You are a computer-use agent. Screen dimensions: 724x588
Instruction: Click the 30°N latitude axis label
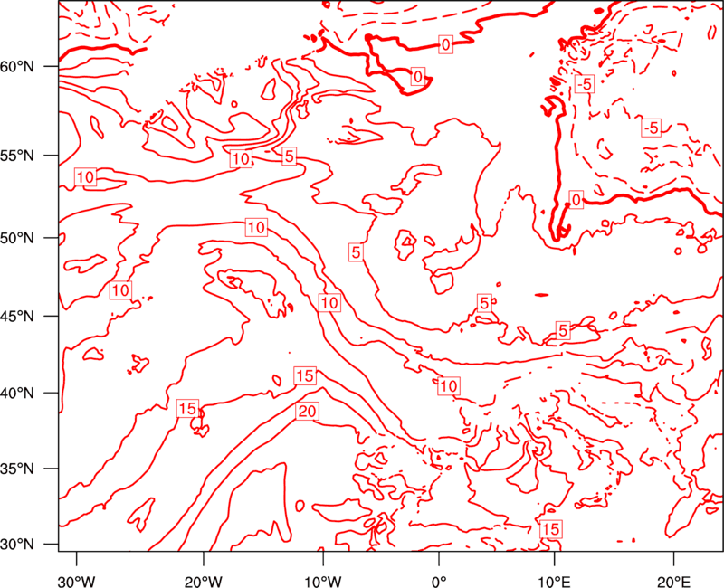click(x=17, y=545)
